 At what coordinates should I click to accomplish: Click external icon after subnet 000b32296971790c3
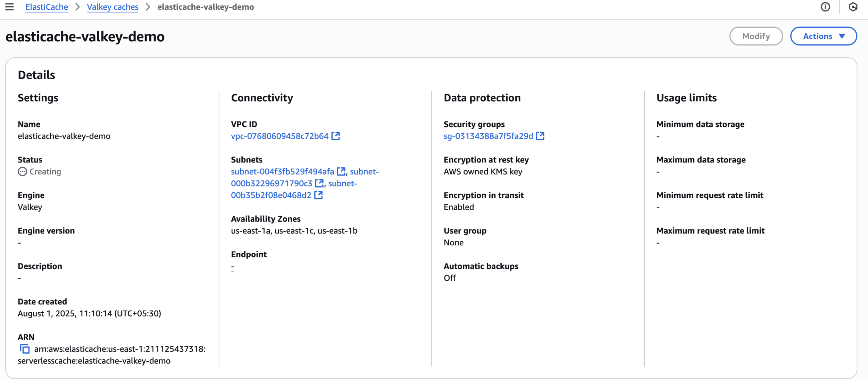319,183
